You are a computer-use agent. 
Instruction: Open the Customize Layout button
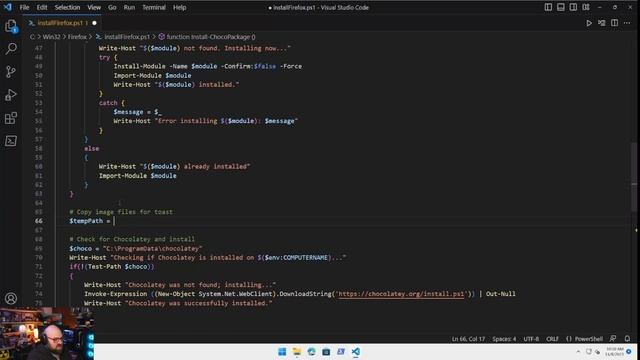pyautogui.click(x=586, y=7)
